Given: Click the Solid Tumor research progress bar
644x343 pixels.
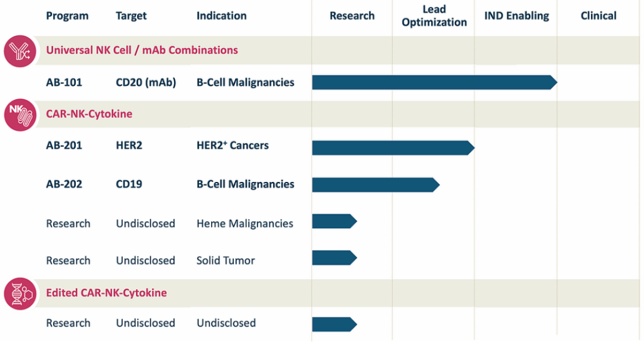Looking at the screenshot, I should [x=334, y=258].
